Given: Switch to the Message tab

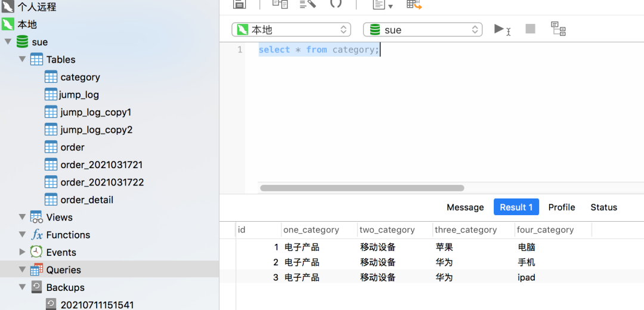Looking at the screenshot, I should pos(465,207).
